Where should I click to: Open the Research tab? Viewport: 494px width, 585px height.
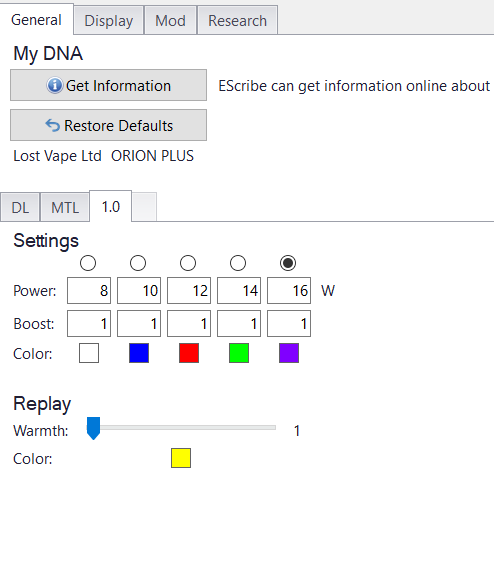coord(237,21)
